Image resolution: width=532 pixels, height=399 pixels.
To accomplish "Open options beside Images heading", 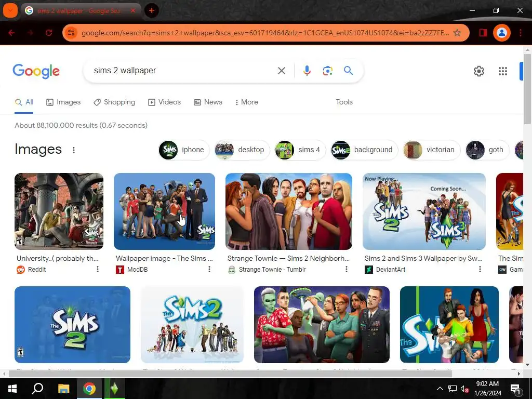I will tap(74, 150).
